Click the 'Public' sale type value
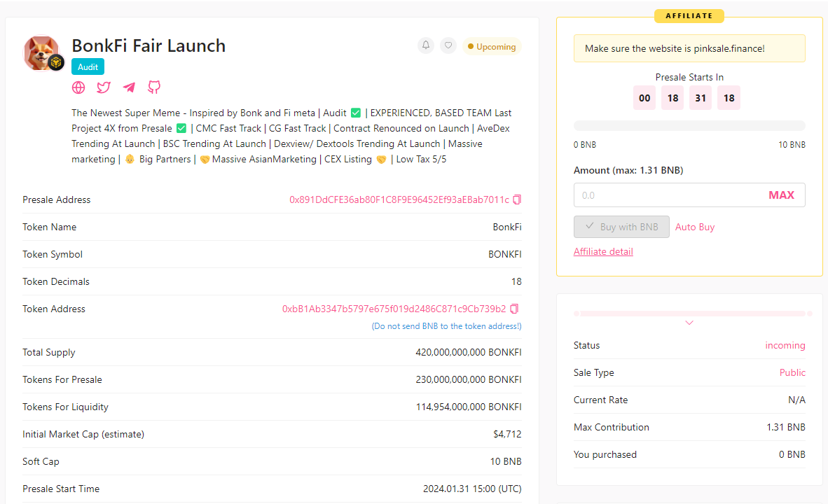Screen dimensions: 828x504 [x=792, y=372]
